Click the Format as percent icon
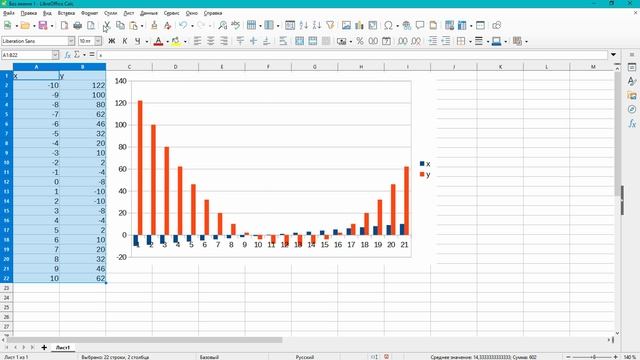The width and height of the screenshot is (640, 360). [360, 41]
